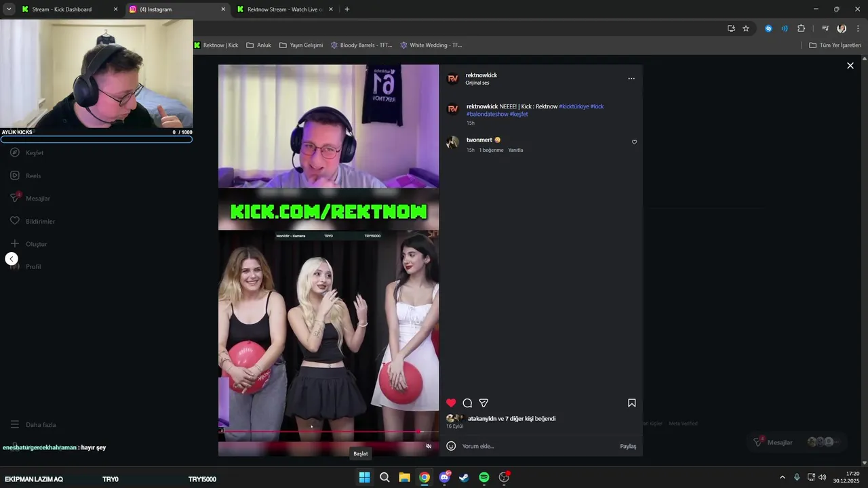Open the Chrome three-dot menu
Screen dimensions: 868x488
pyautogui.click(x=858, y=28)
